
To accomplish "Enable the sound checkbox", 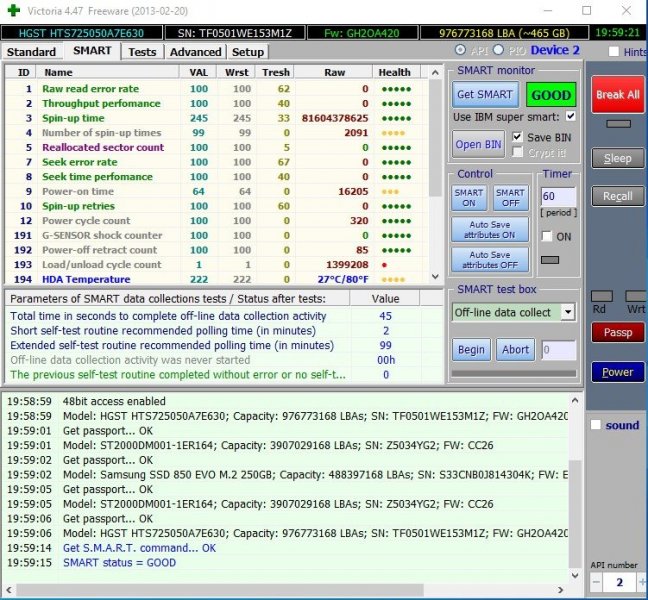I will pyautogui.click(x=596, y=425).
